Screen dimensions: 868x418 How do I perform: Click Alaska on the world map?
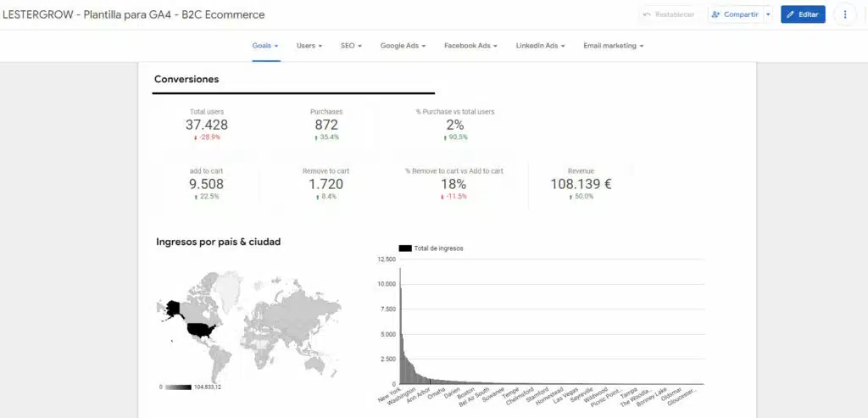(x=174, y=309)
